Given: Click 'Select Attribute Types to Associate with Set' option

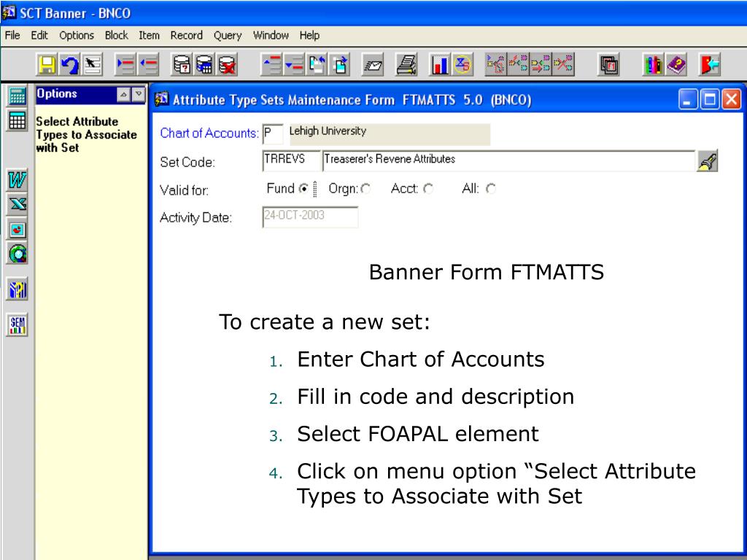Looking at the screenshot, I should (86, 134).
